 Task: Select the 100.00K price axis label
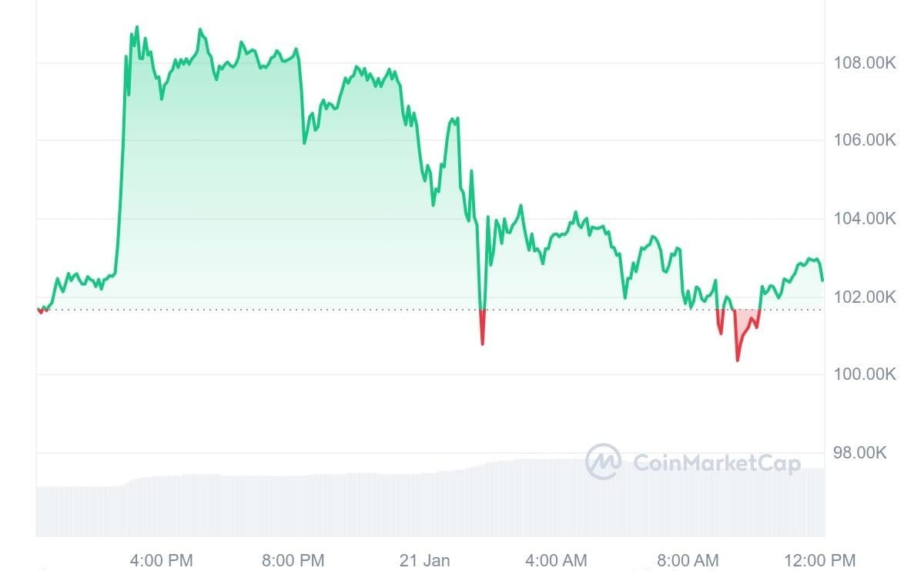(865, 375)
